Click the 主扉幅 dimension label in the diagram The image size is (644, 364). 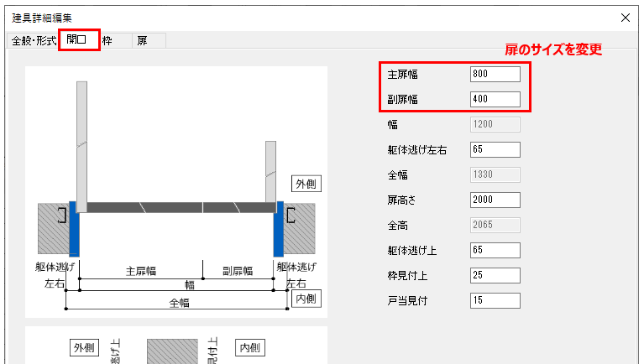(x=141, y=271)
